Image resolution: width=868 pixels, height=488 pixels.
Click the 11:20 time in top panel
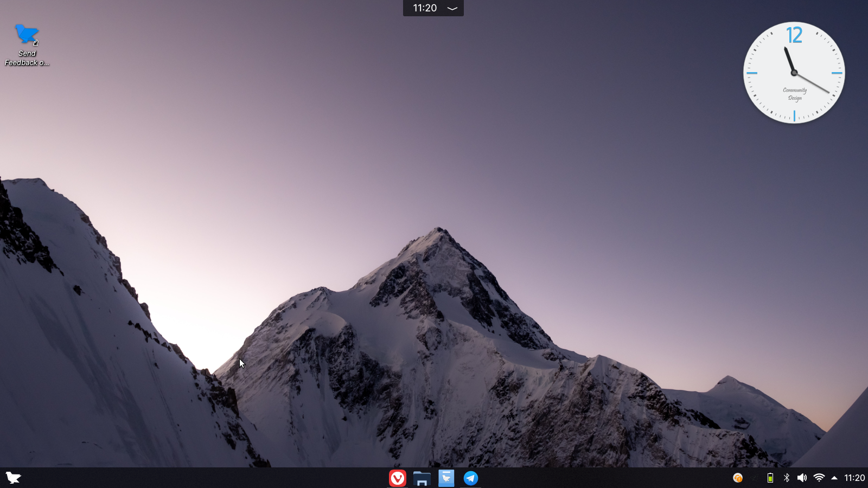[424, 8]
